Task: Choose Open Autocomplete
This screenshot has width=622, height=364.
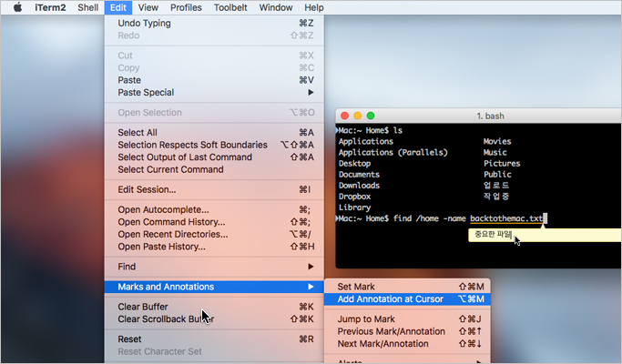Action: point(214,210)
